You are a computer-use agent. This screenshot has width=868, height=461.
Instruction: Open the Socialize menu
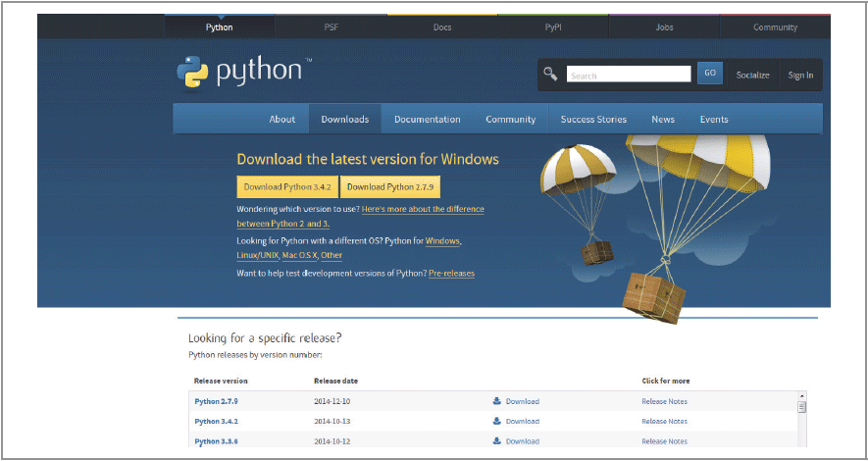pyautogui.click(x=752, y=76)
